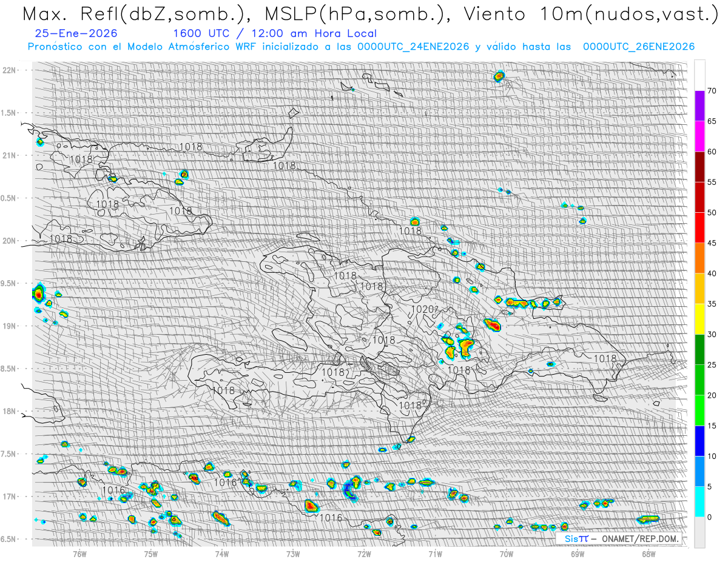Click the date label "25-Ene-2026"

point(76,34)
